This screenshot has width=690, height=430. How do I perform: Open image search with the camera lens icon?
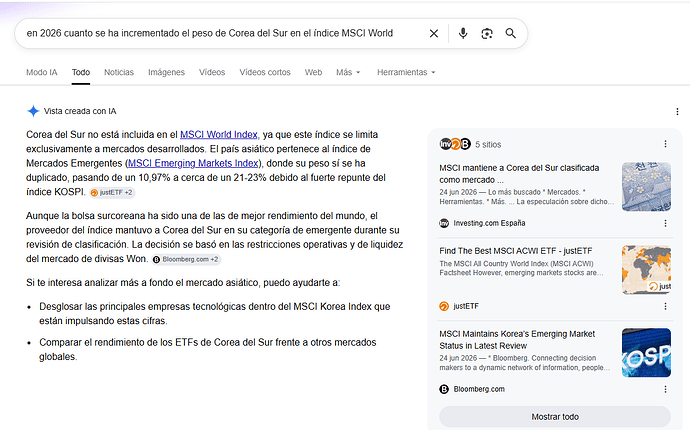tap(487, 33)
